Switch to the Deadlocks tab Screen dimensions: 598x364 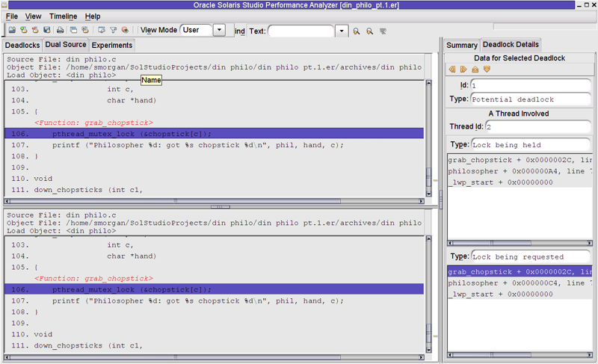(22, 45)
